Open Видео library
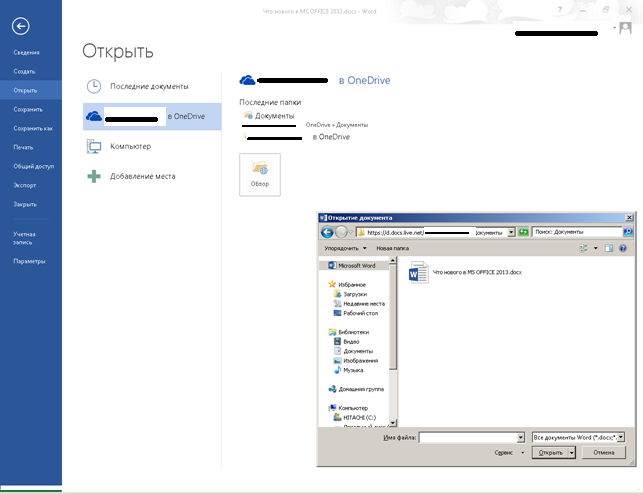Viewport: 643px width, 494px height. (347, 341)
